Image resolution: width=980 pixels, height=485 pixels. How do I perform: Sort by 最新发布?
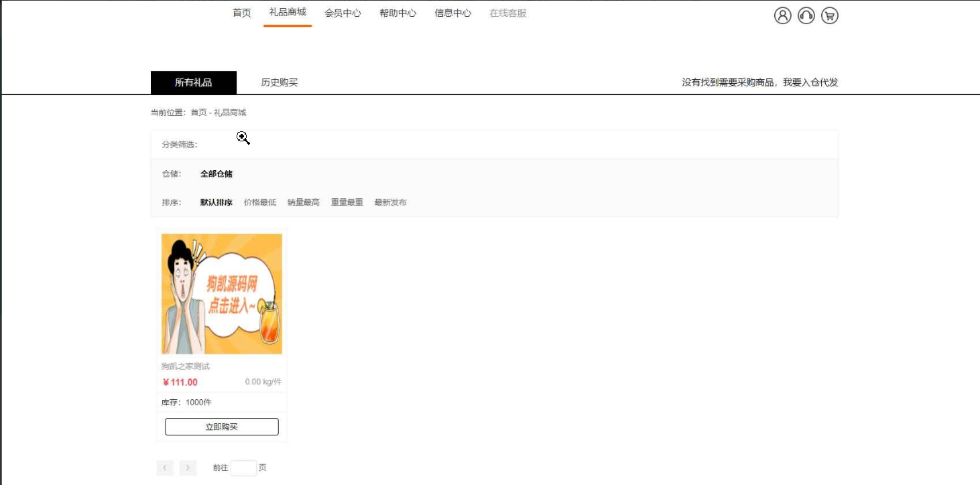[391, 202]
